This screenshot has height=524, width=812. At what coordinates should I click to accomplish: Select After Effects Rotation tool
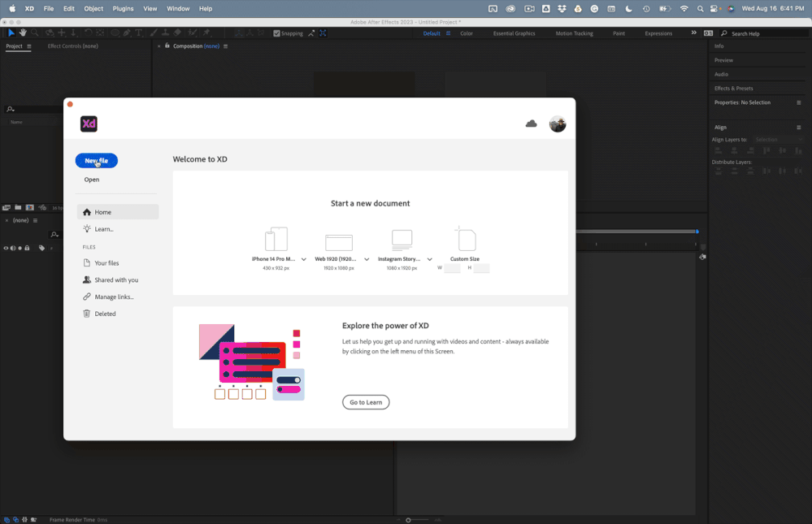pos(89,32)
